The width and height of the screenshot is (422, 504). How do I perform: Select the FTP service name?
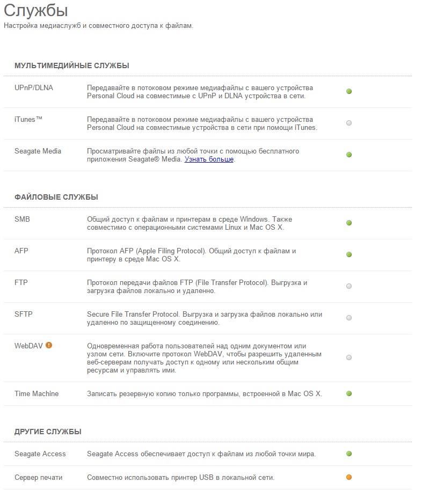pos(21,283)
